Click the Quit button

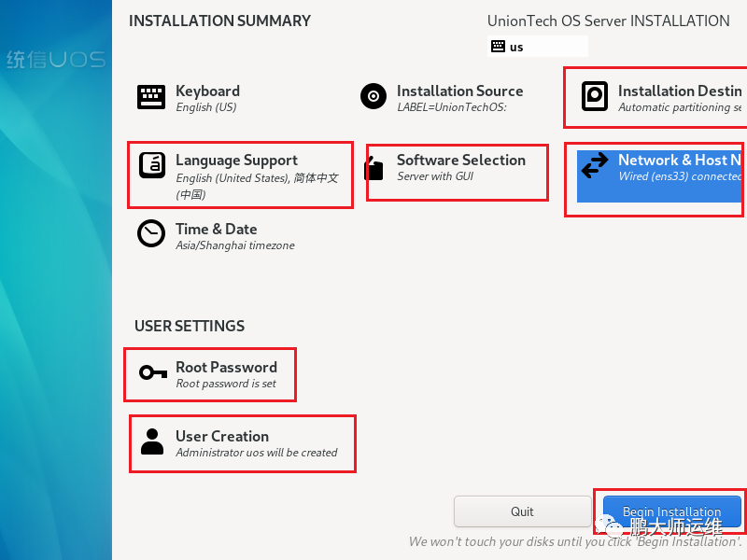[x=523, y=511]
